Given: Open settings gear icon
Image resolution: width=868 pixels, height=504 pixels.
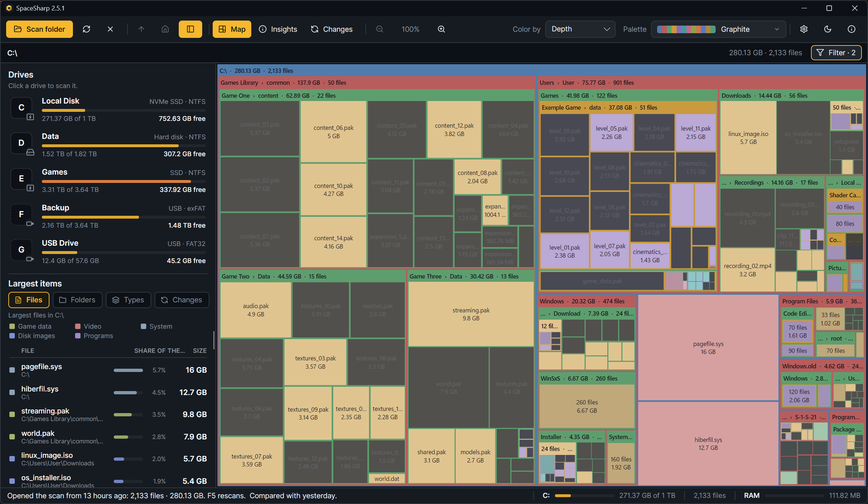Looking at the screenshot, I should click(804, 29).
